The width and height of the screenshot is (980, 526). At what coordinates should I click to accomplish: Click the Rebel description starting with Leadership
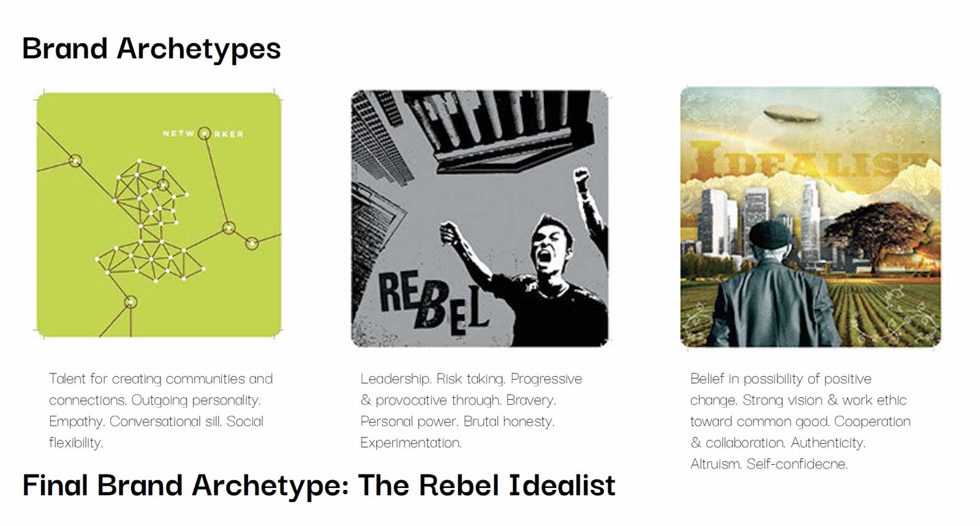coord(471,410)
